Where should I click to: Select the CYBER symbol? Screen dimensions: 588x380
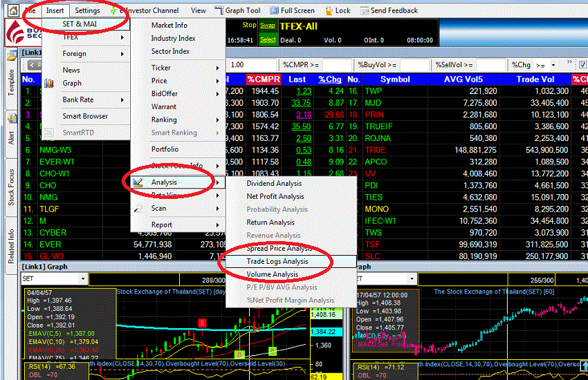(53, 233)
